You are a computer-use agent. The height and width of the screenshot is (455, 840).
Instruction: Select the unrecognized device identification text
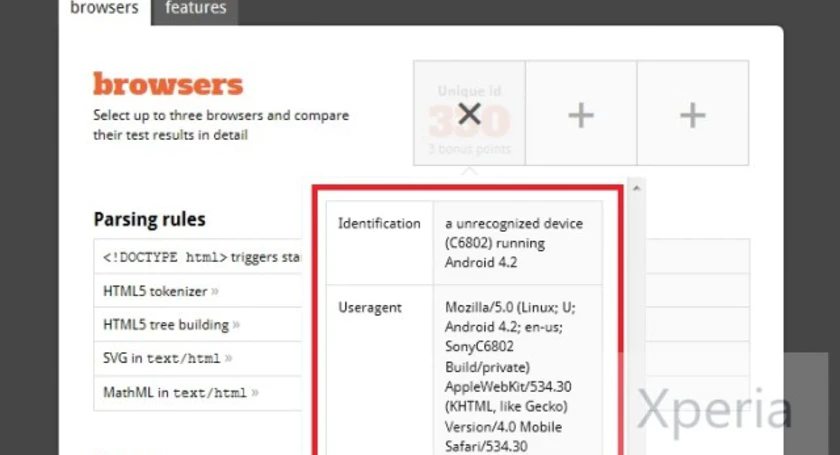[x=514, y=243]
